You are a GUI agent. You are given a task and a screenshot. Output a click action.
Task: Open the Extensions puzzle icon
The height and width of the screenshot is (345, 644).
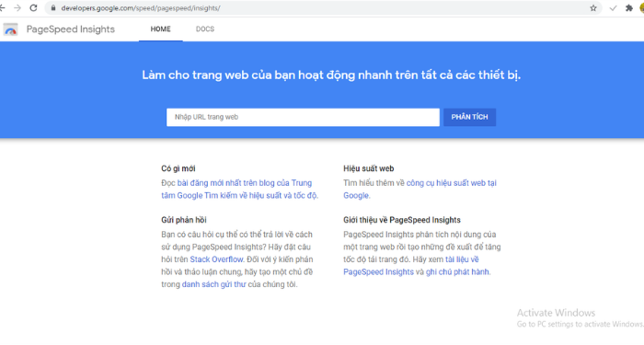click(x=628, y=7)
